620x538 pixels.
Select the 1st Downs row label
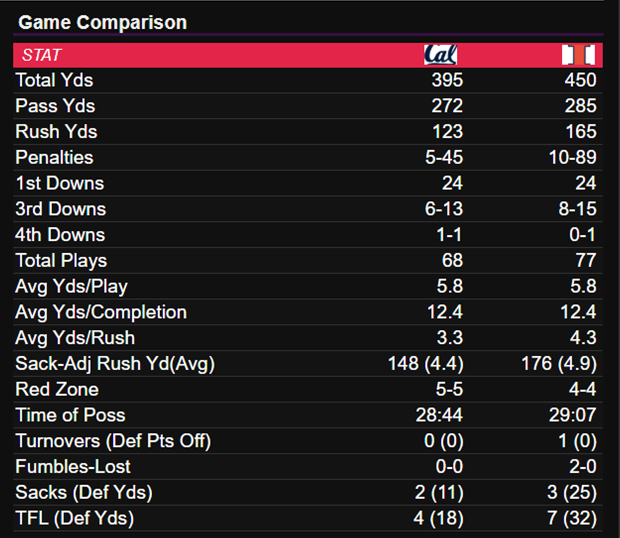[59, 183]
